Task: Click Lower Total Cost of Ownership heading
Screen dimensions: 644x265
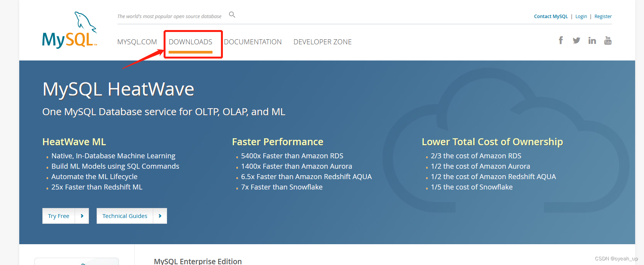Action: pyautogui.click(x=492, y=142)
